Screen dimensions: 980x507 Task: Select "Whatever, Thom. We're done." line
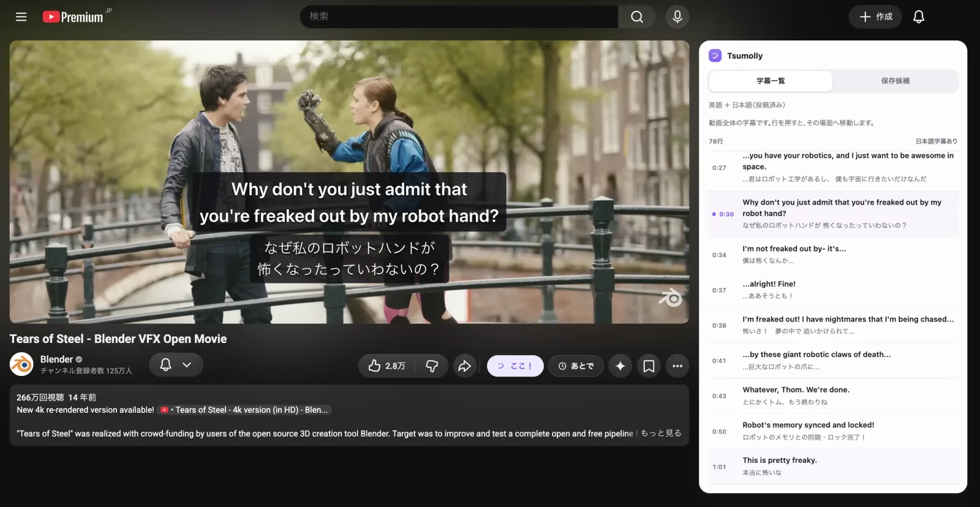[x=833, y=396]
